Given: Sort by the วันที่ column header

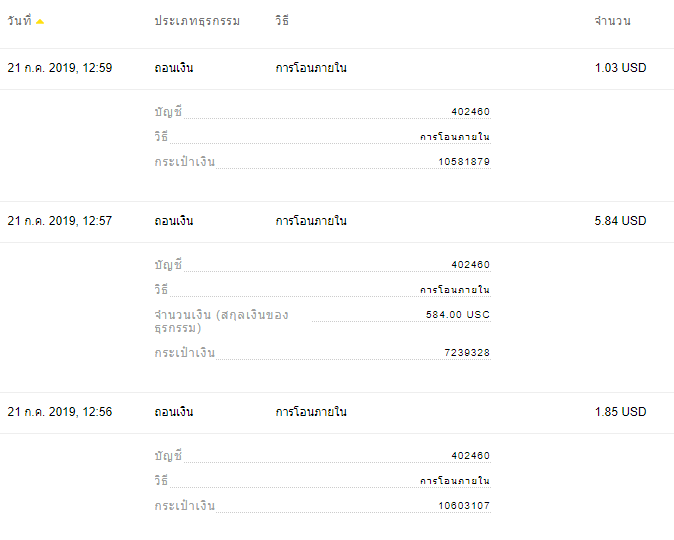Looking at the screenshot, I should (19, 20).
